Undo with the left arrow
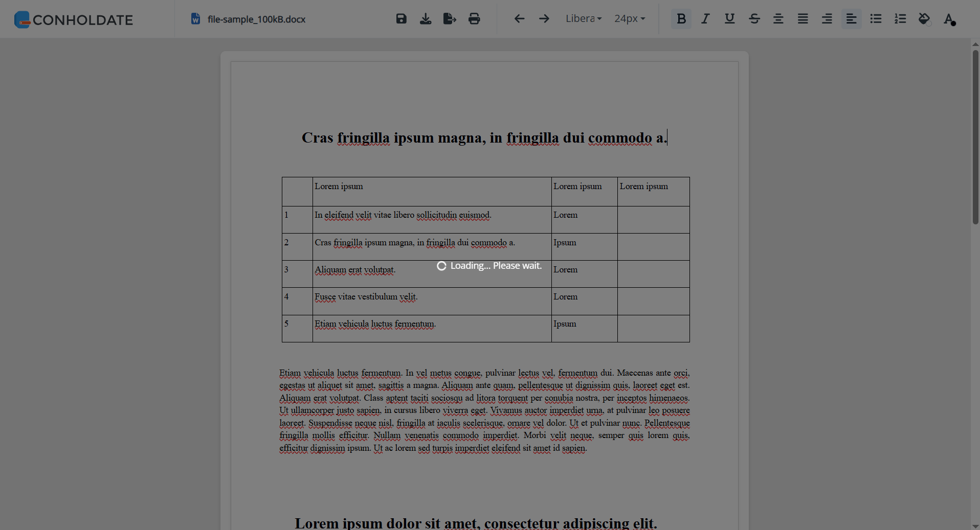The image size is (980, 530). click(519, 19)
